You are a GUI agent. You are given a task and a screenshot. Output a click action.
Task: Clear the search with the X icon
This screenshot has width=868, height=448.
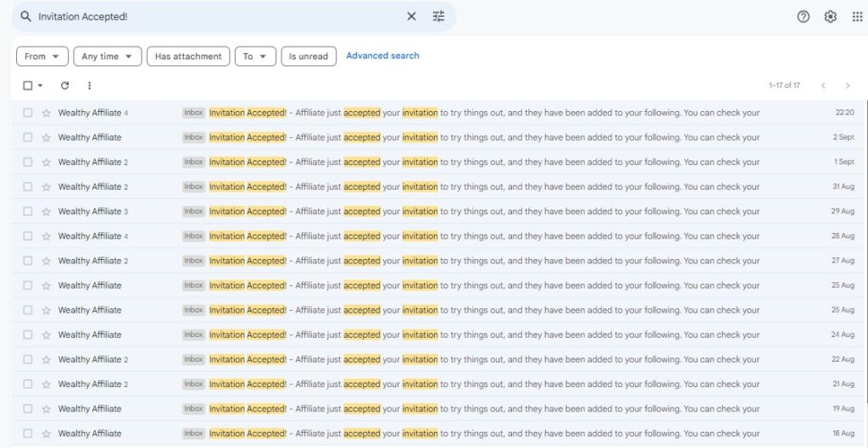411,17
